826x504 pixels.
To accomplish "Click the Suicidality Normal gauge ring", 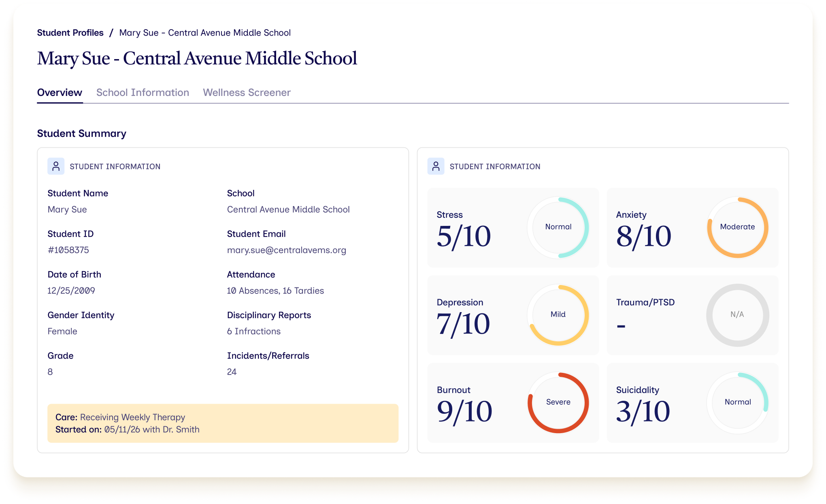I will tap(738, 403).
